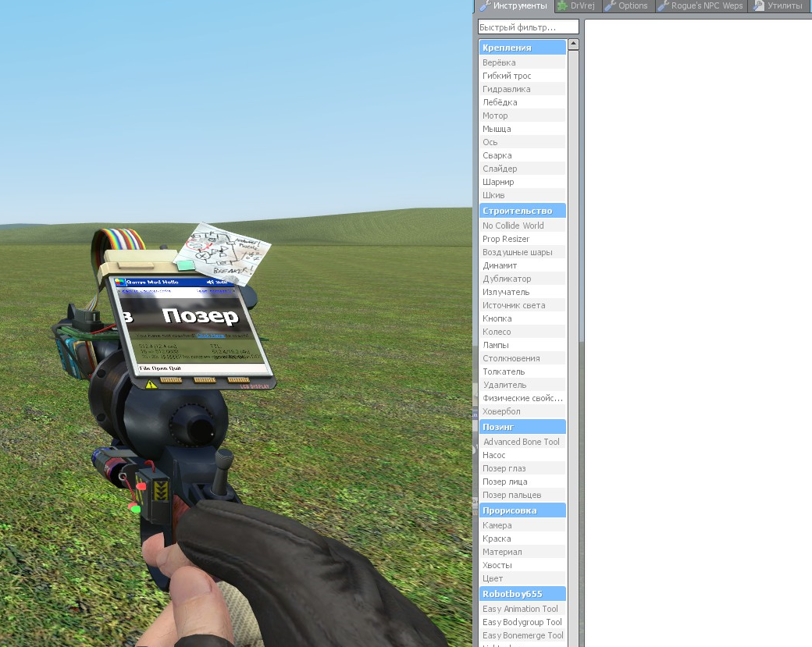
Task: Click the wrench icon on Options tab
Action: tap(610, 5)
